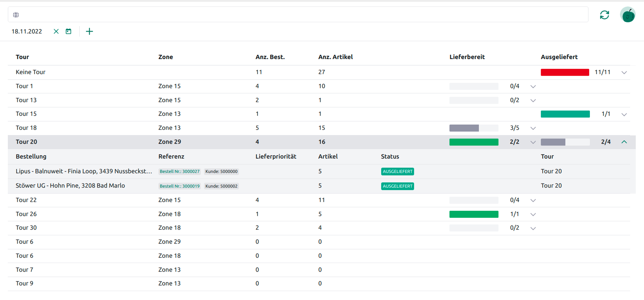The width and height of the screenshot is (644, 300).
Task: Expand Tour 1 Lieferbereit chevron
Action: [x=533, y=86]
